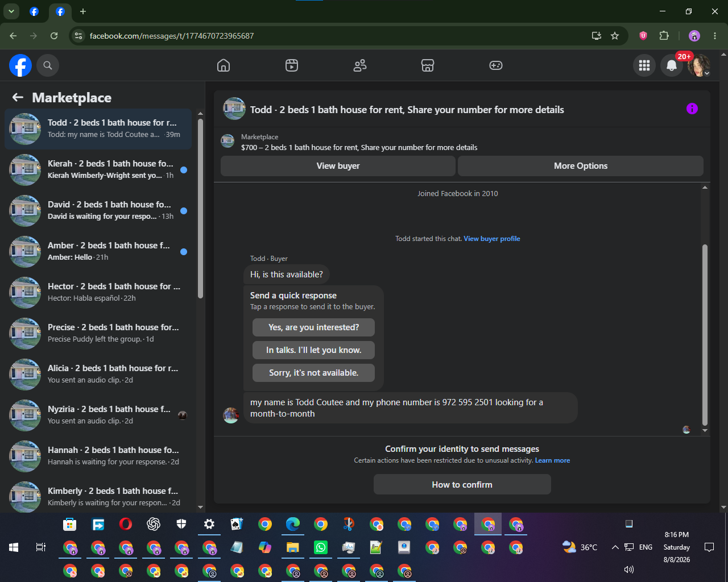728x582 pixels.
Task: Click Todd's avatar beside his message
Action: (x=231, y=415)
